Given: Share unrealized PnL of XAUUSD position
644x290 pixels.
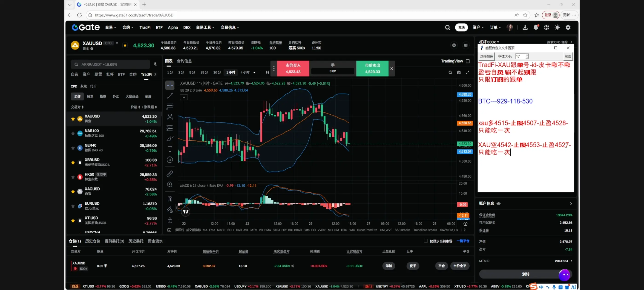Looking at the screenshot, I should tap(293, 266).
